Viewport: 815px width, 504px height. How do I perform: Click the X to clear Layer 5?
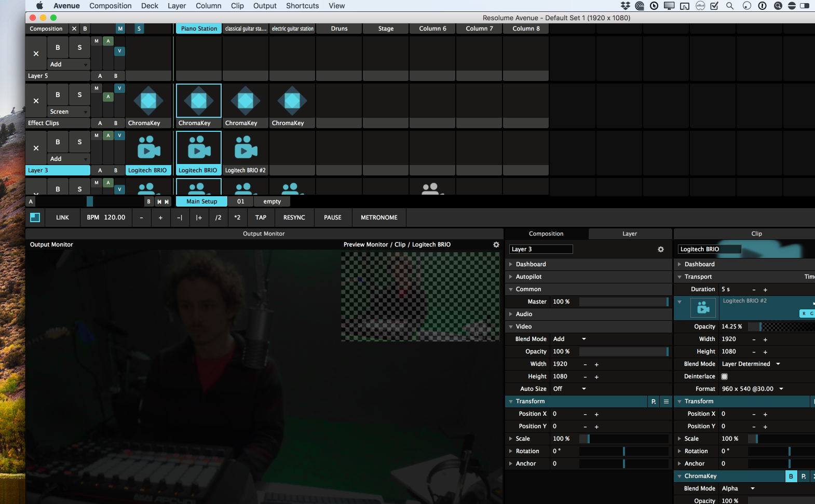36,54
